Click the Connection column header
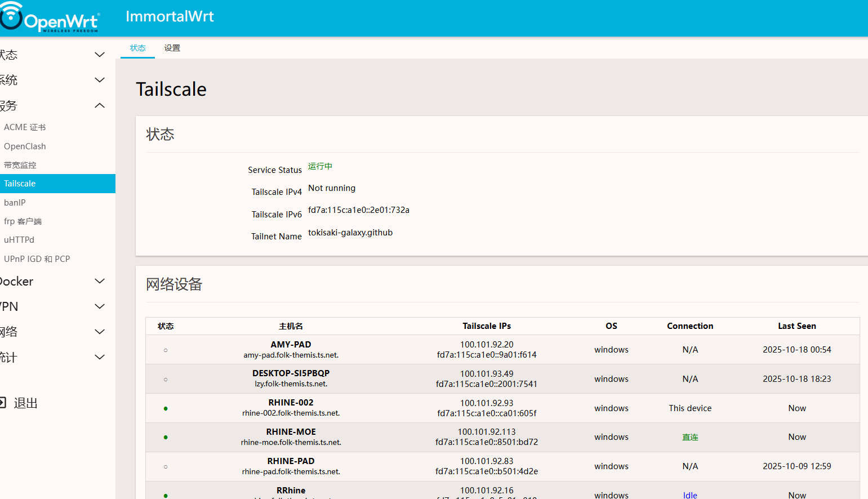This screenshot has width=868, height=499. pos(690,326)
